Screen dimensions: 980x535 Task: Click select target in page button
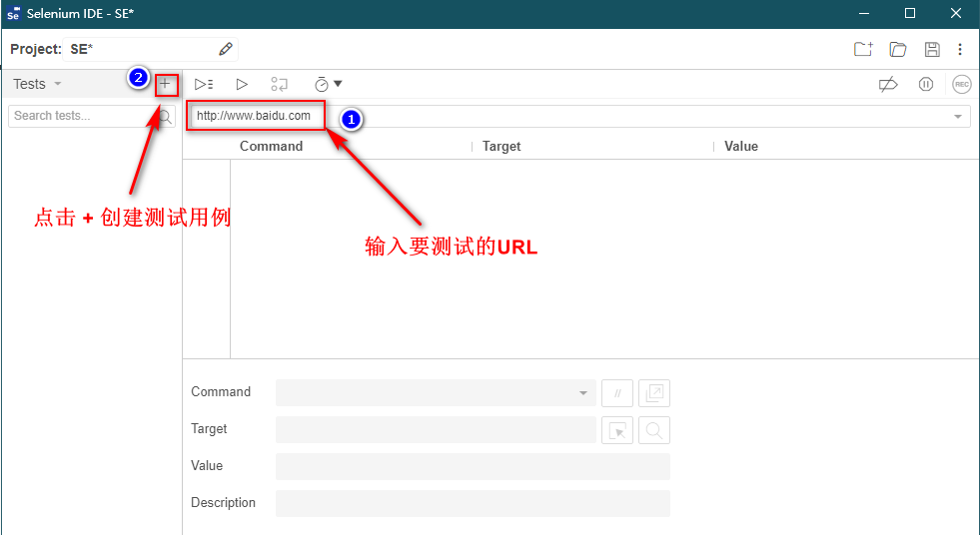(x=617, y=430)
